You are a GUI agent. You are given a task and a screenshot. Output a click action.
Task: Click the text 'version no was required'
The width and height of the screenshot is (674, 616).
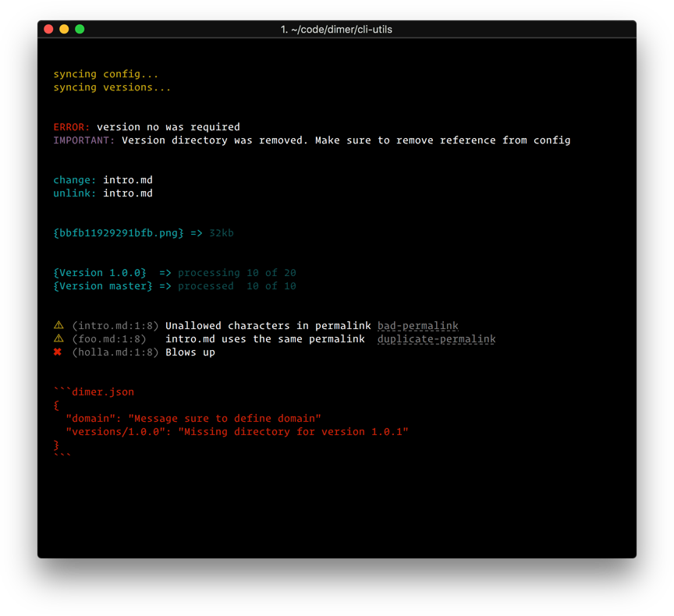coord(168,127)
